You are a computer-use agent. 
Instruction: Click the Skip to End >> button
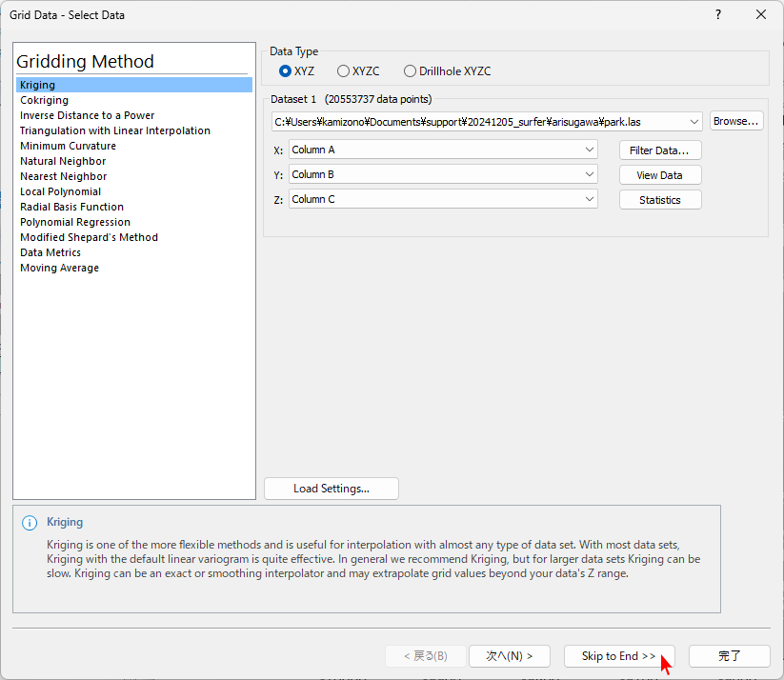(618, 656)
